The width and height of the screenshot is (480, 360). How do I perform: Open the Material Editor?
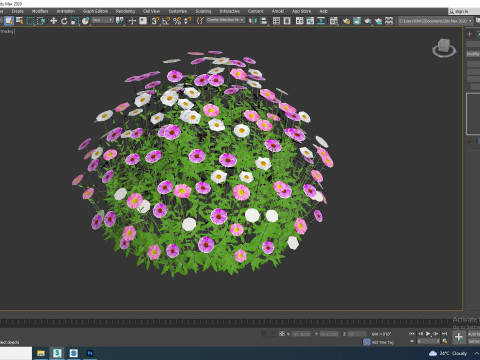click(334, 21)
